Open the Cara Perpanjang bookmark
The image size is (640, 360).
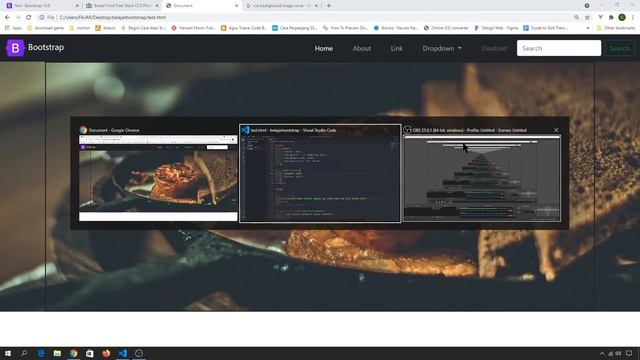click(295, 28)
